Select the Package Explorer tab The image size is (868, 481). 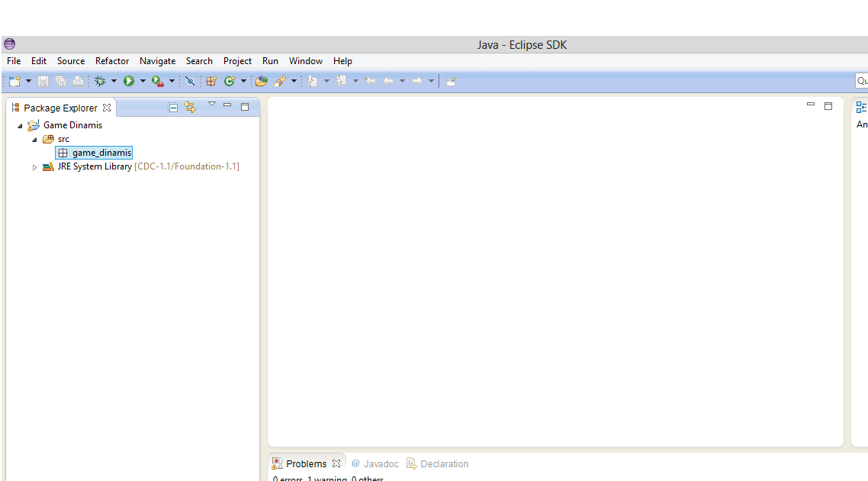60,108
